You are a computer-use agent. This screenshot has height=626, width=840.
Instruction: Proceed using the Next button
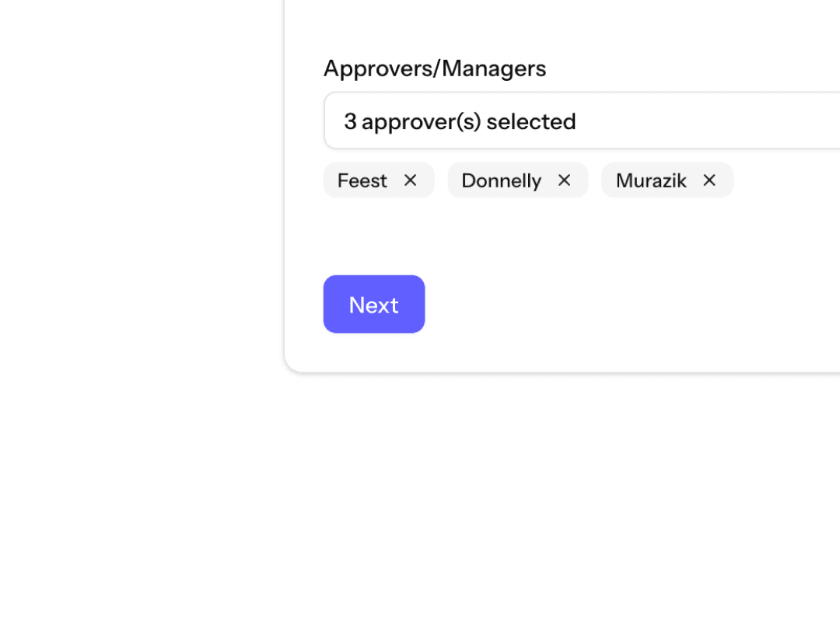[x=374, y=304]
